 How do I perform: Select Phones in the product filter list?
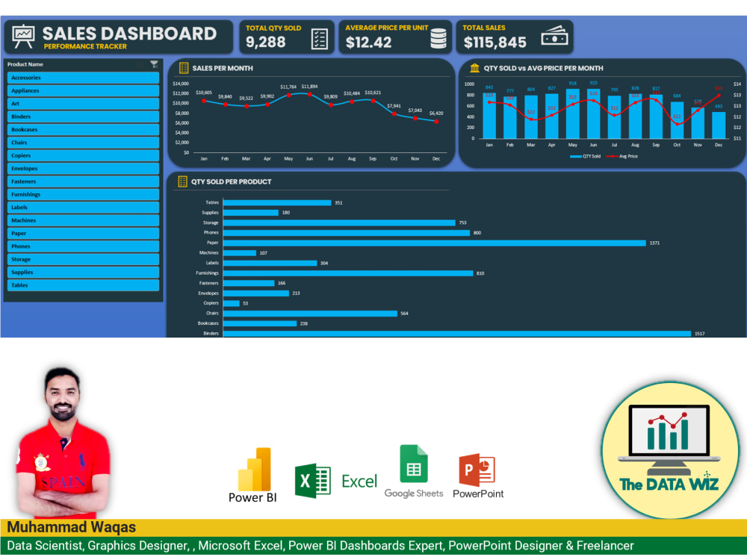click(82, 246)
